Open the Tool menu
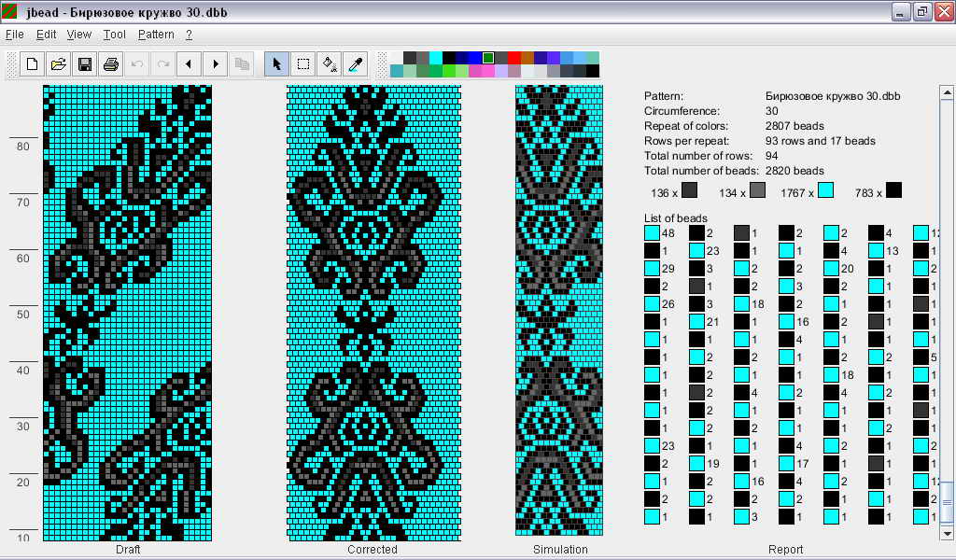Image resolution: width=956 pixels, height=560 pixels. click(x=115, y=35)
